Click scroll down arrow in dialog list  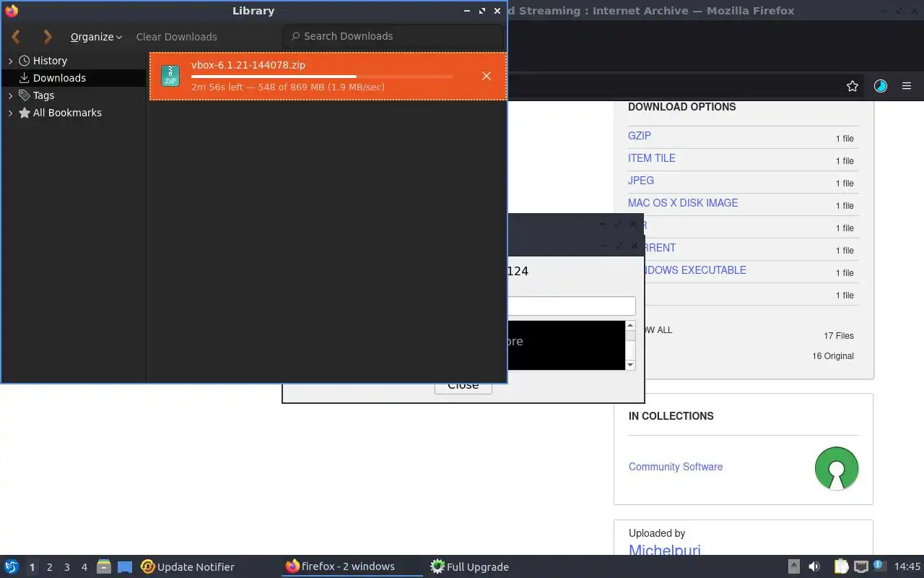[x=630, y=365]
